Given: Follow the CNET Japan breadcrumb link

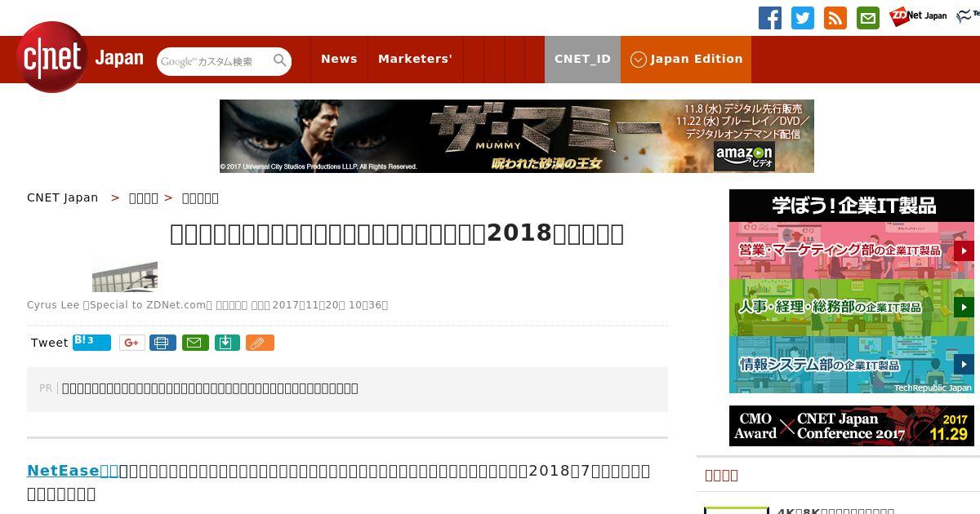Looking at the screenshot, I should click(x=63, y=197).
